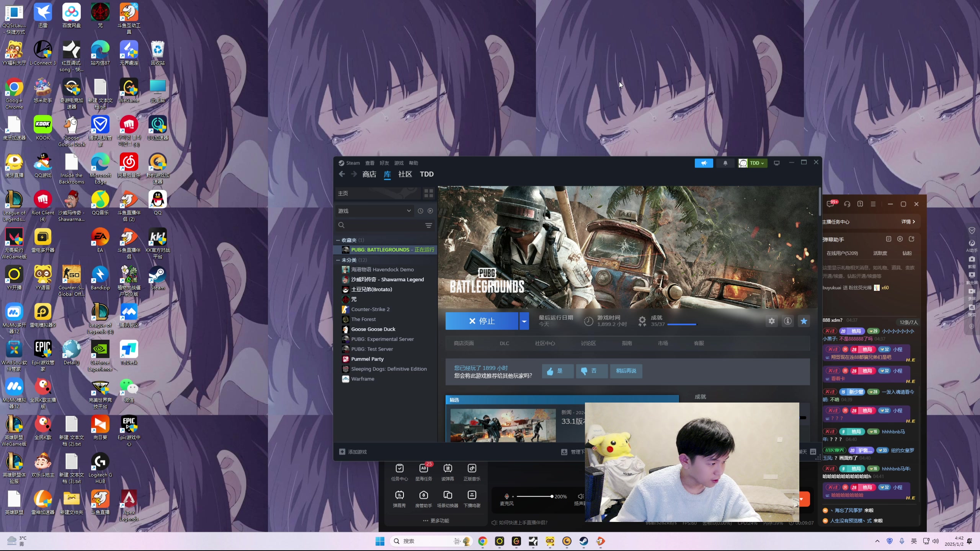This screenshot has height=551, width=980.
Task: Open Steam from the taskbar
Action: pyautogui.click(x=583, y=541)
